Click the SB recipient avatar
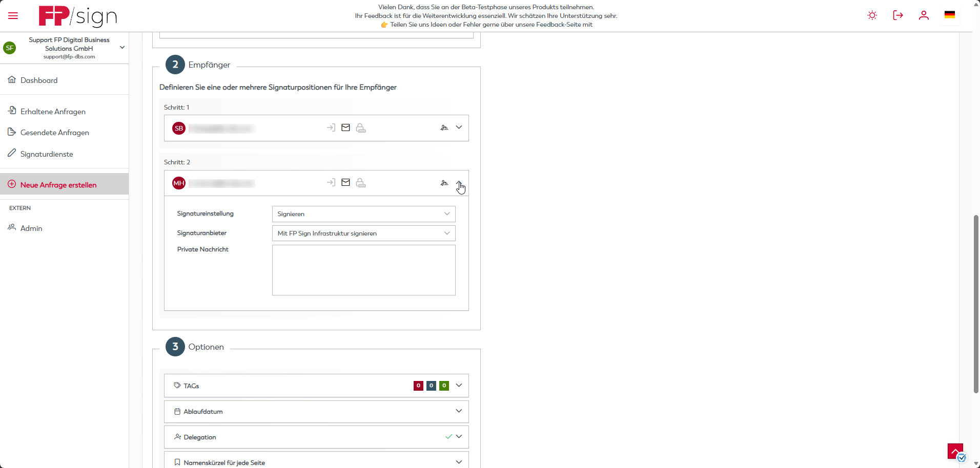 point(179,128)
